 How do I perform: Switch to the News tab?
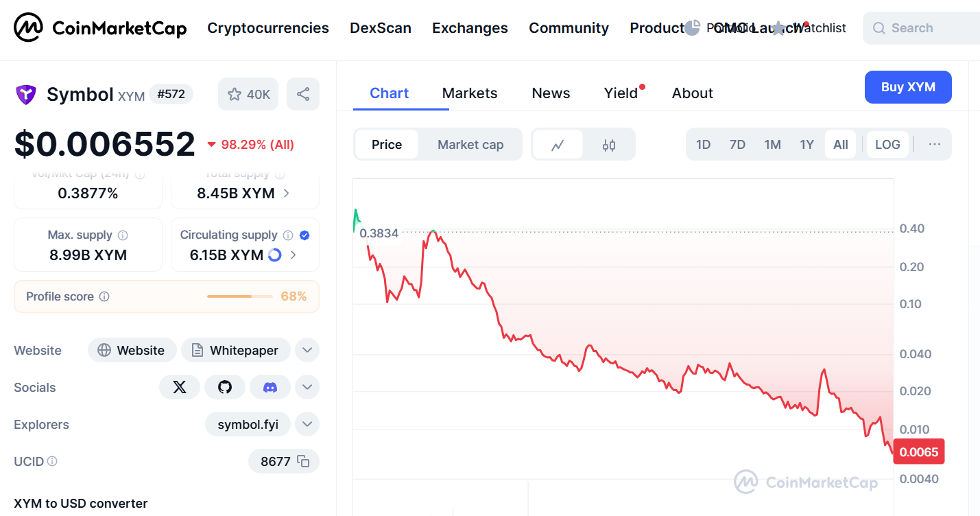click(551, 93)
